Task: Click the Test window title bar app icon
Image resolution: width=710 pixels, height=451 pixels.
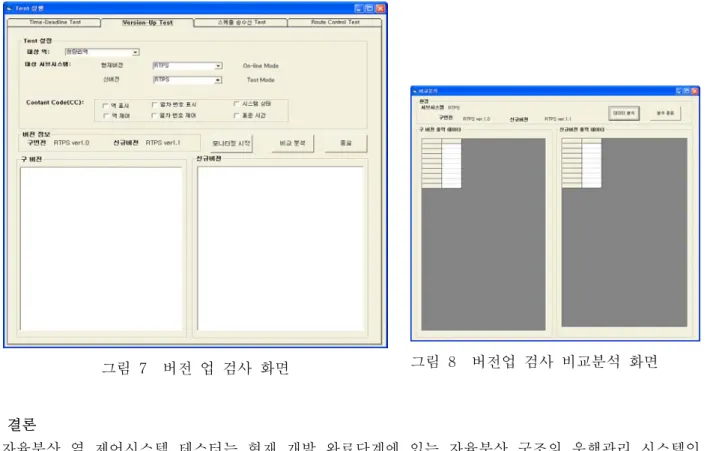Action: tap(9, 9)
